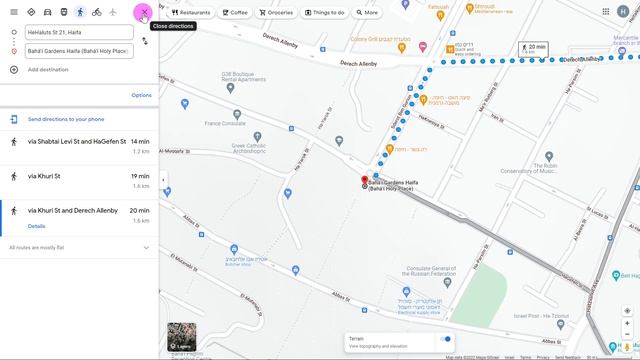640x360 pixels.
Task: Click G38 Boutique Rental Apartments marker
Action: pyautogui.click(x=231, y=88)
